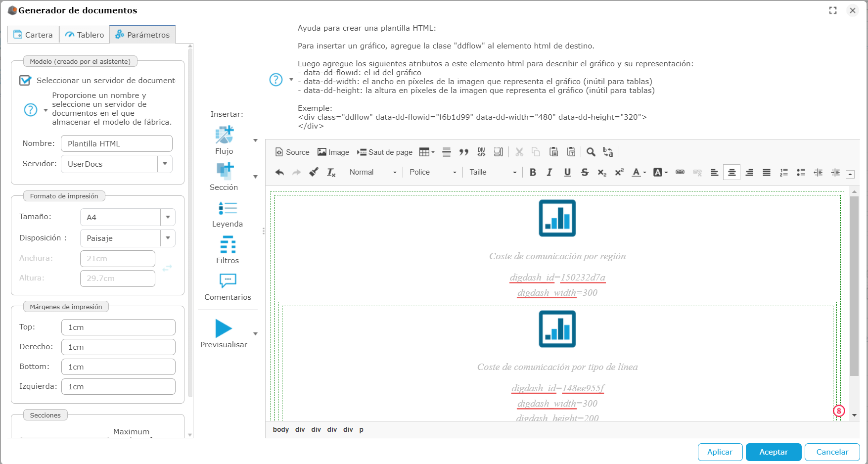Click the Aplicar button

(720, 452)
